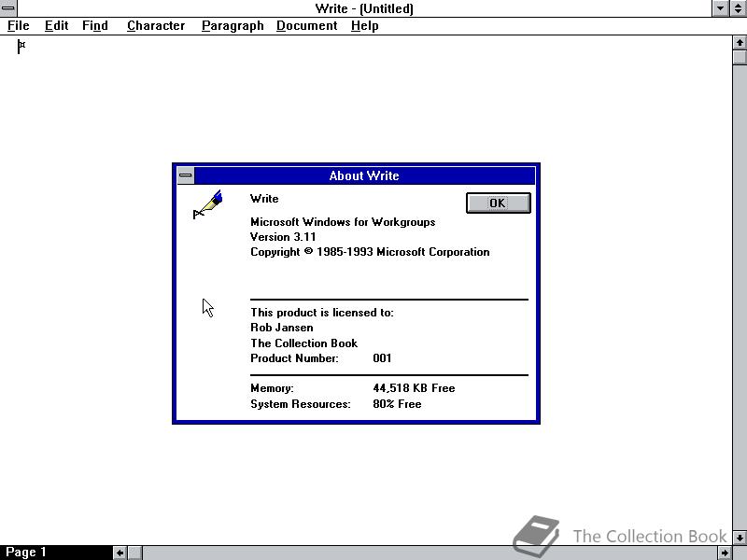Screen dimensions: 747x560
Task: Click the 'Version 3.11' text
Action: pyautogui.click(x=283, y=237)
